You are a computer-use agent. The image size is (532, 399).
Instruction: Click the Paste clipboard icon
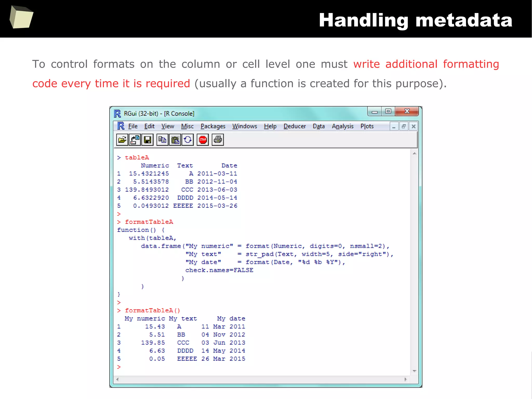pos(175,140)
